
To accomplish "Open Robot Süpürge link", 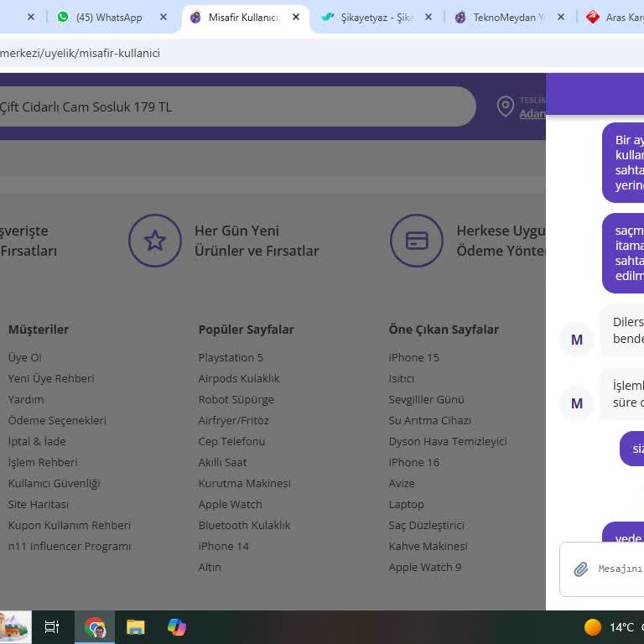I will click(x=236, y=400).
